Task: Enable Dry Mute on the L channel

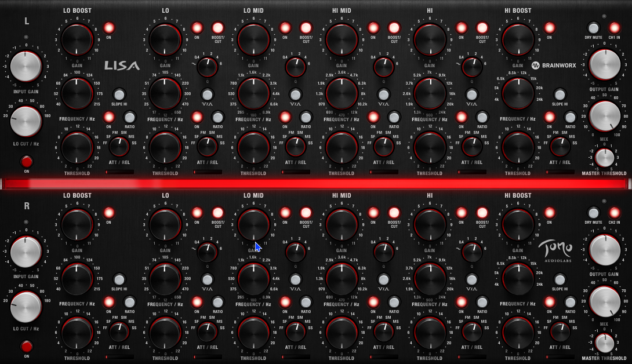Action: [593, 28]
